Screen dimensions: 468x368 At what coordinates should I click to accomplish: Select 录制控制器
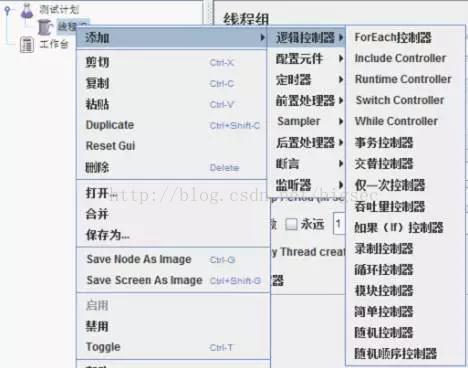pyautogui.click(x=405, y=249)
